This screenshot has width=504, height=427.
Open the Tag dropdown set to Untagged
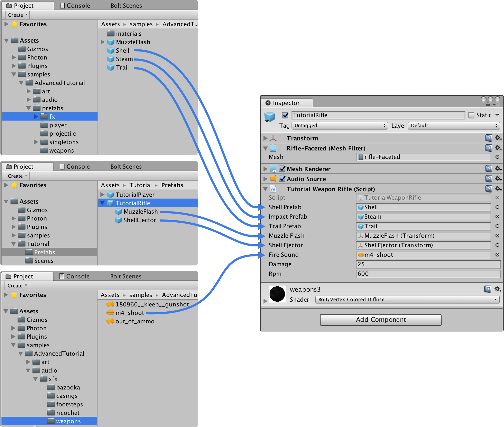pyautogui.click(x=340, y=126)
